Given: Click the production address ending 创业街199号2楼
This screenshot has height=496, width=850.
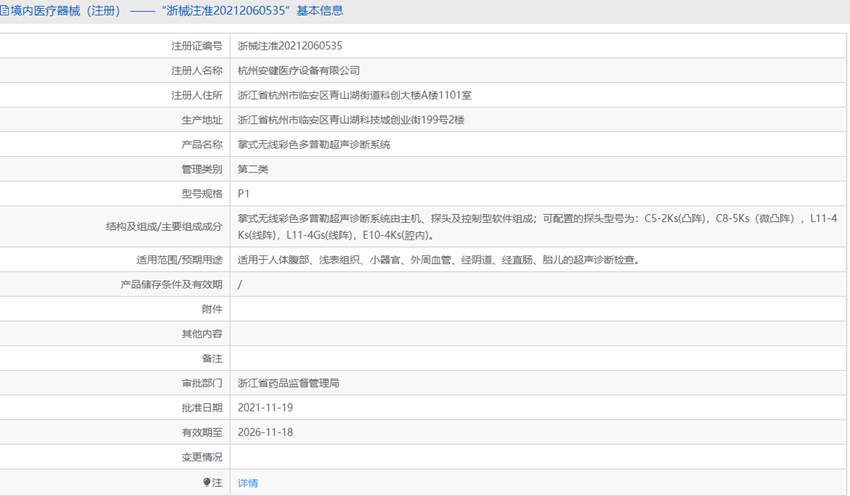Looking at the screenshot, I should point(351,120).
